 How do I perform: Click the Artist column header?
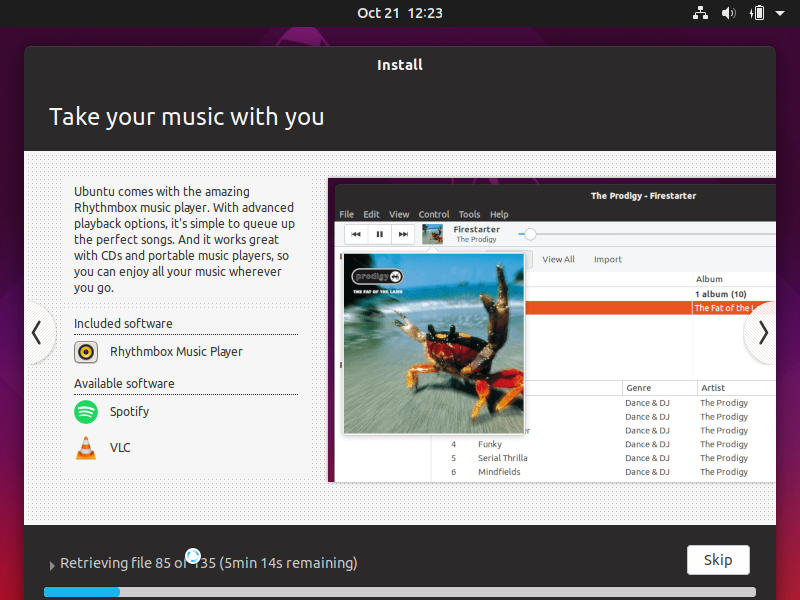pos(736,388)
